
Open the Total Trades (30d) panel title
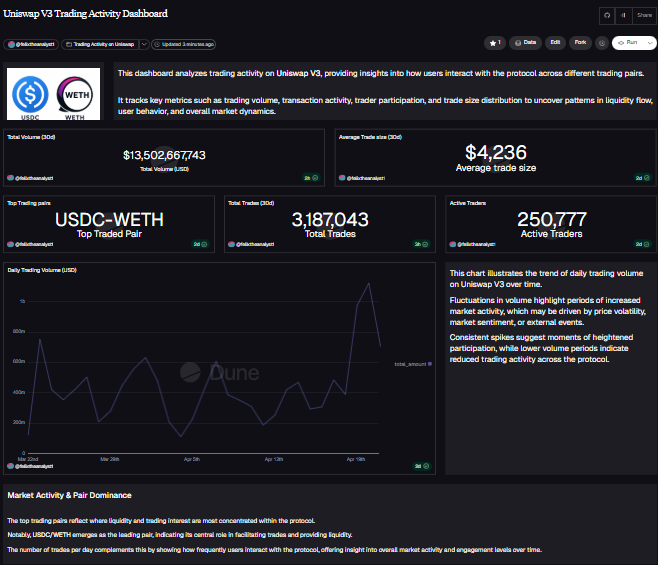[251, 203]
